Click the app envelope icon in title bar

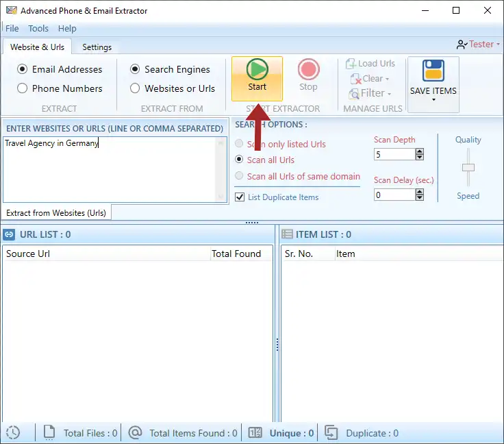click(12, 10)
